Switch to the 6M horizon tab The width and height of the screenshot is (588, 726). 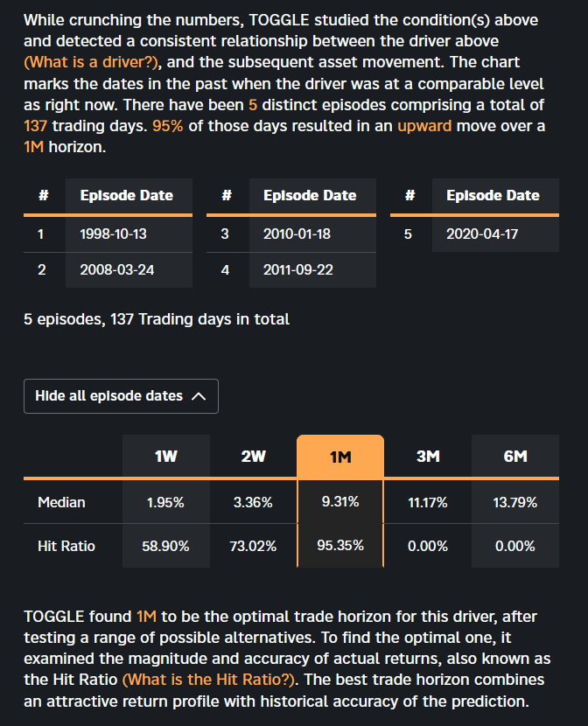[515, 456]
